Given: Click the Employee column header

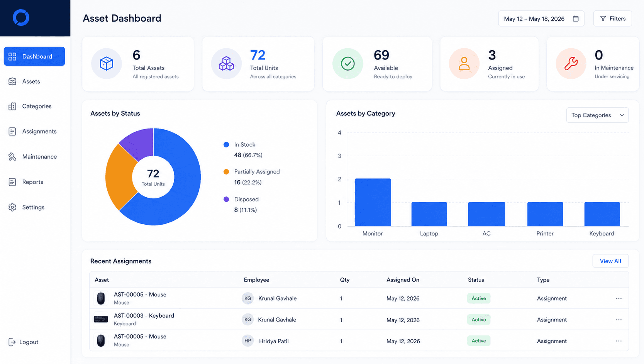Looking at the screenshot, I should pos(256,280).
